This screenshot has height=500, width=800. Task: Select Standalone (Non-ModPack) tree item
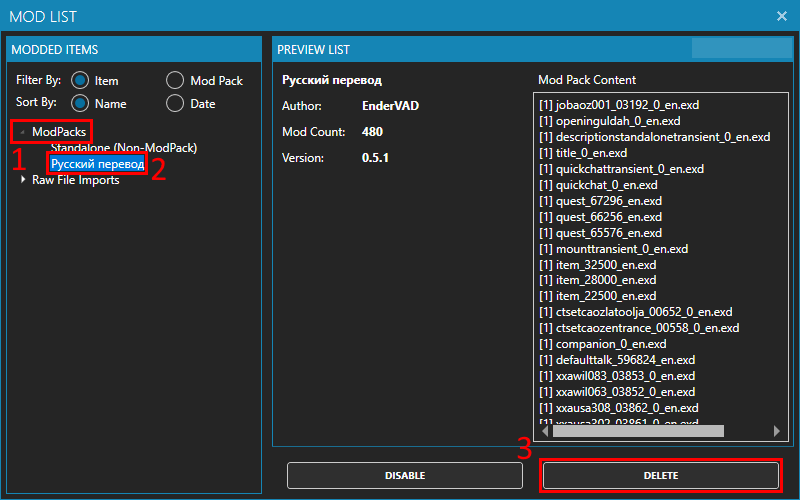(124, 148)
